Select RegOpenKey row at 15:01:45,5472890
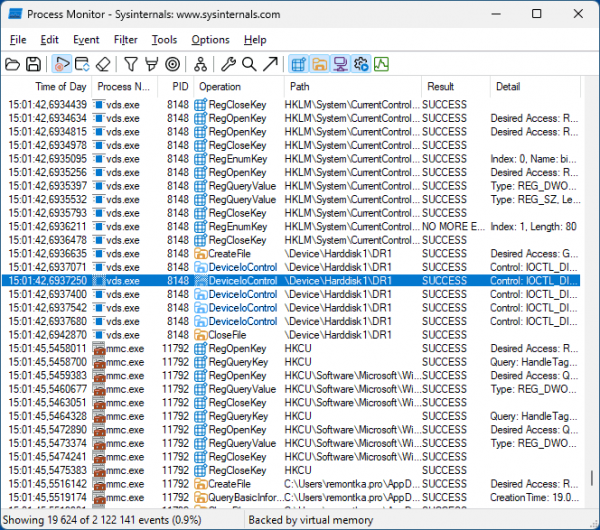Viewport: 600px width, 530px height. 291,430
